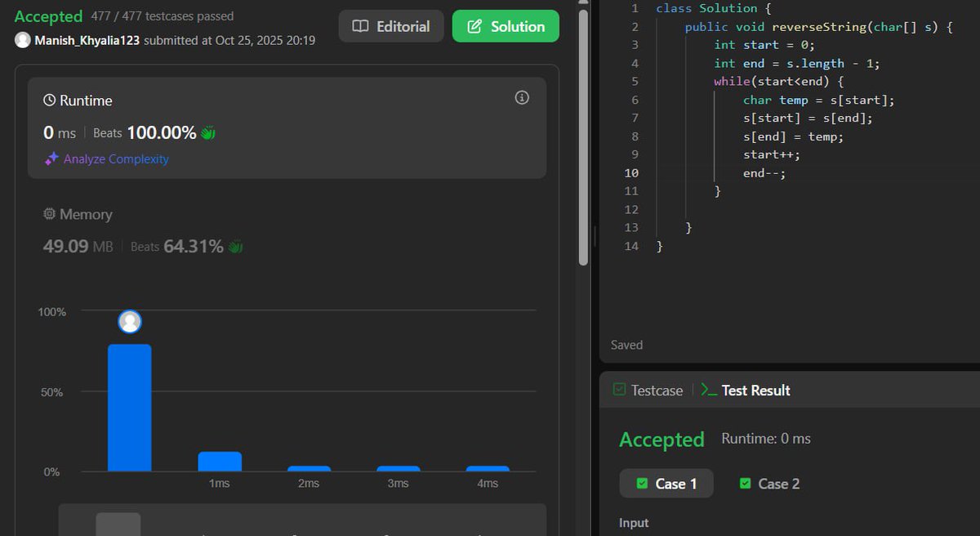This screenshot has width=980, height=536.
Task: Click the 4ms bar in the chart
Action: click(488, 469)
